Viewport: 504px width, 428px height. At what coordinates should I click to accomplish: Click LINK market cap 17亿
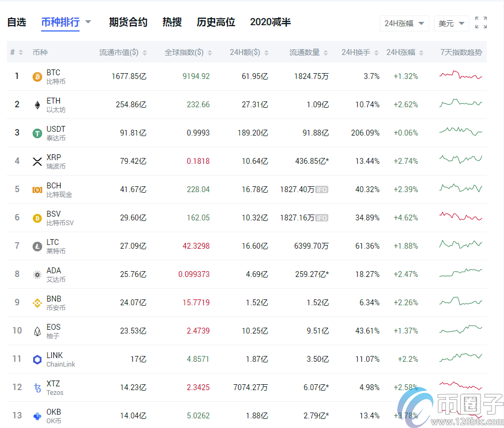[x=138, y=359]
